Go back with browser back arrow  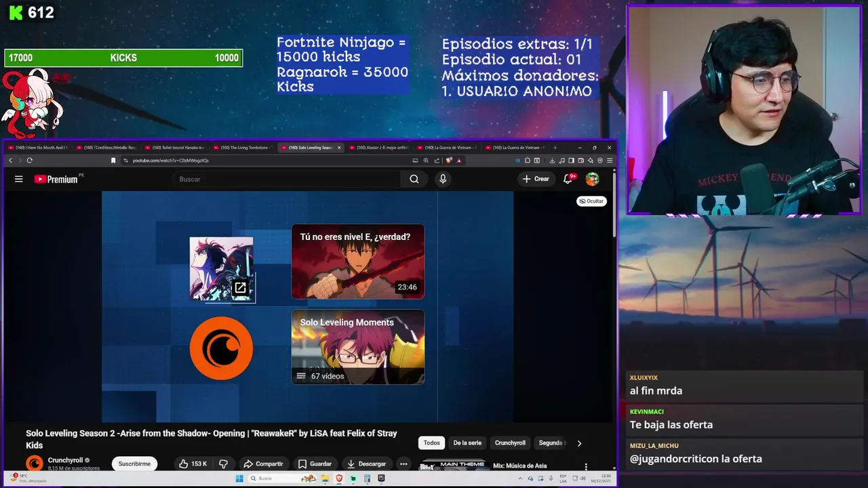tap(10, 161)
